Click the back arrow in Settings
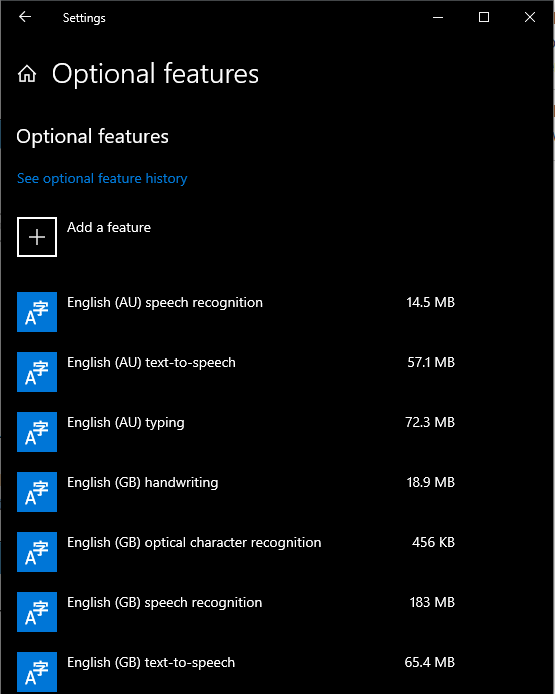The width and height of the screenshot is (555, 694). (x=25, y=17)
